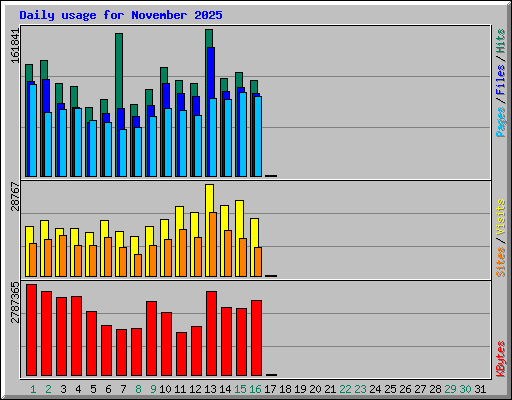
Task: Click the tall green Hits bar for day 7
Action: pyautogui.click(x=119, y=70)
